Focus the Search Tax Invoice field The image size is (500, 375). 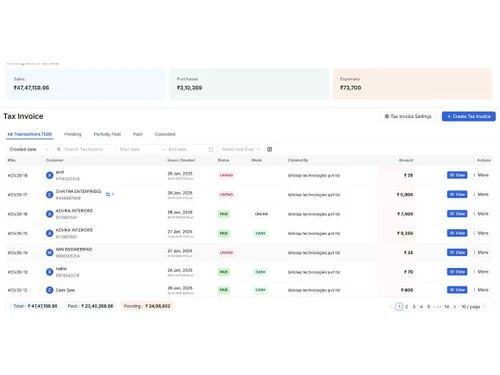pos(84,149)
